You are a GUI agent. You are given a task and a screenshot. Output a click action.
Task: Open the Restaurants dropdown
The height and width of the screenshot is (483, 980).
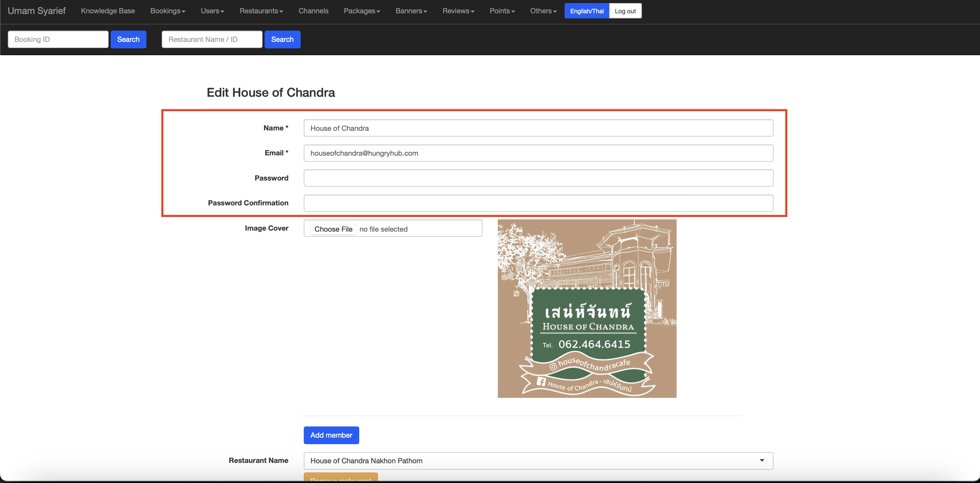261,11
